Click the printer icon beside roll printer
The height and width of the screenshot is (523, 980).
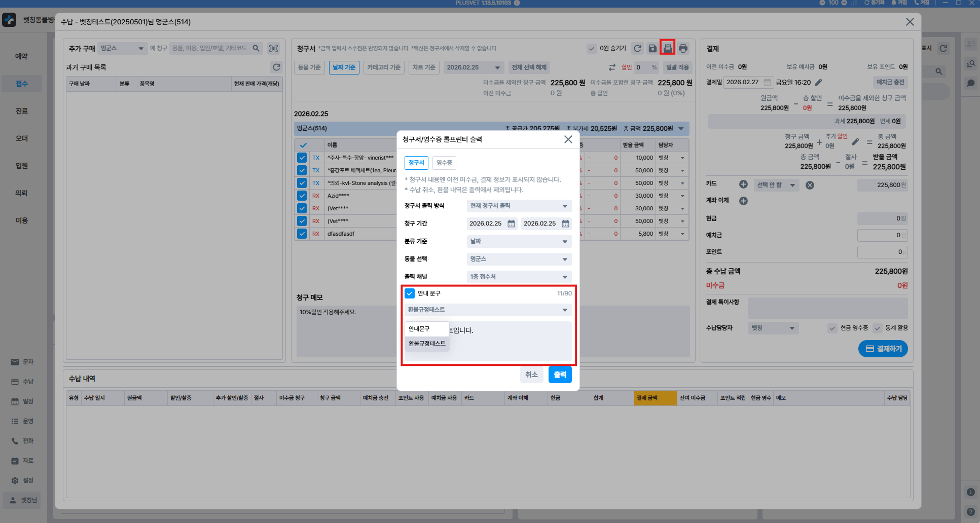[x=683, y=48]
